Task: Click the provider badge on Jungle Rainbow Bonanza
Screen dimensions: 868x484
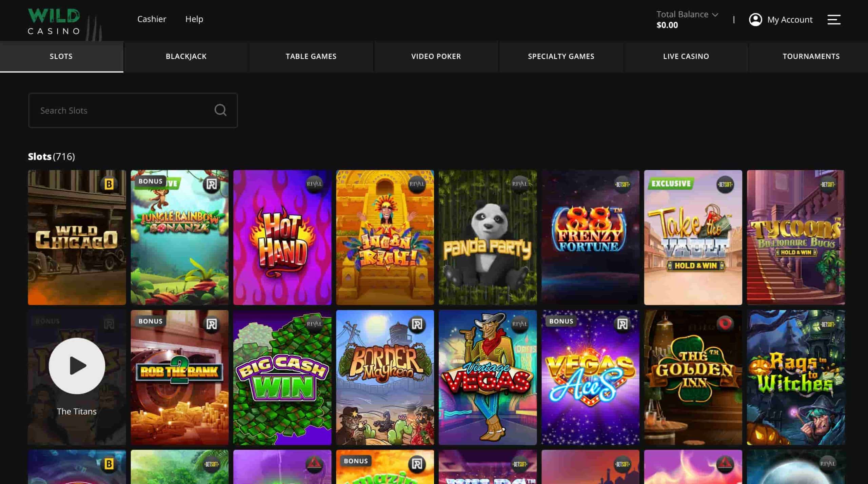Action: click(x=211, y=184)
